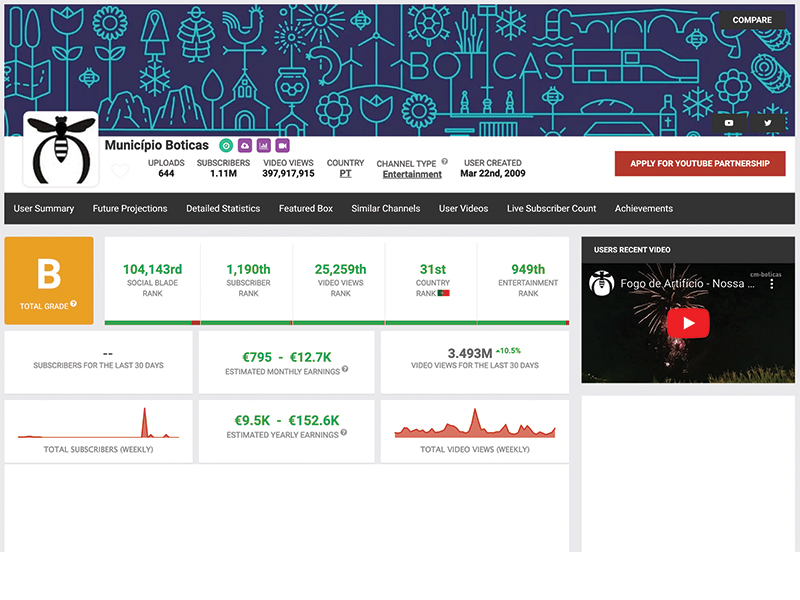The height and width of the screenshot is (600, 800).
Task: Click the purple cloud upload badge icon
Action: [x=245, y=146]
